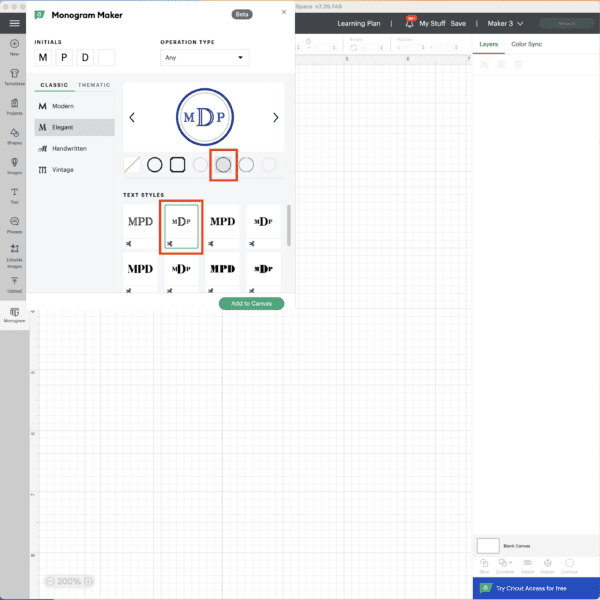600x600 pixels.
Task: Open notifications bell icon
Action: [411, 22]
